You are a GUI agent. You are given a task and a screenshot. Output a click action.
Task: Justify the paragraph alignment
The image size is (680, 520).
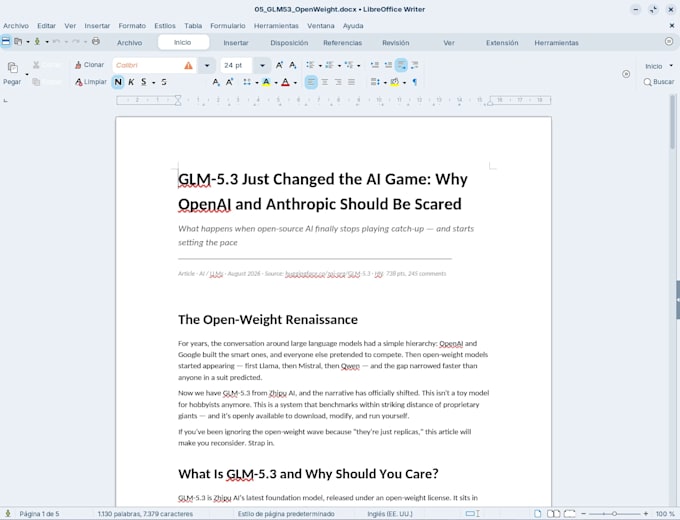pos(351,82)
